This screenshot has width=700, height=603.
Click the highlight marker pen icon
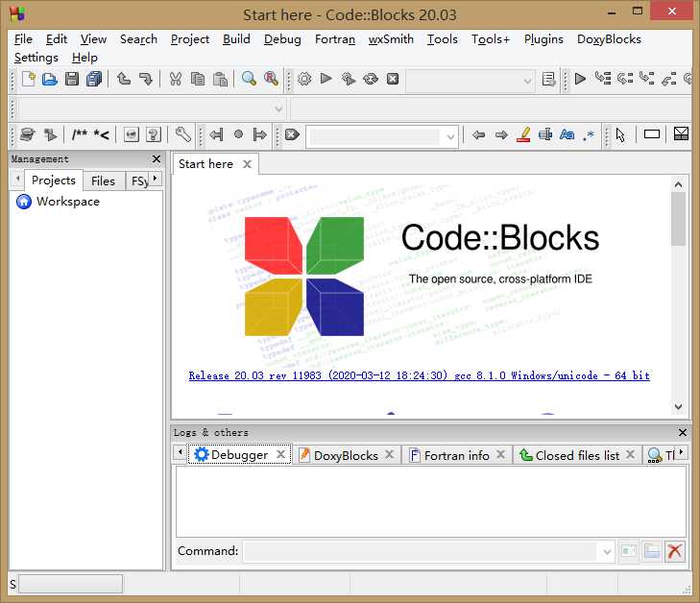523,134
